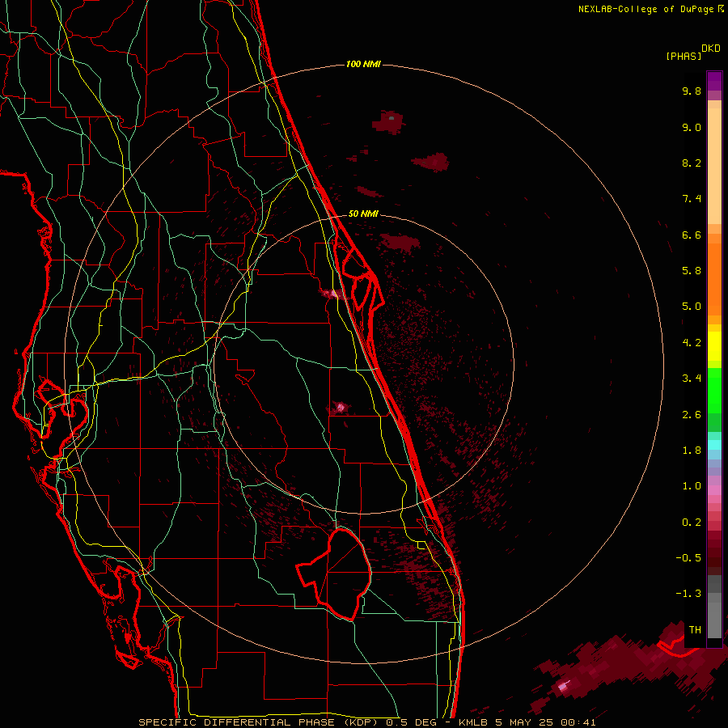Image resolution: width=728 pixels, height=728 pixels.
Task: Click the 8.2 value on color scale
Action: click(x=692, y=163)
